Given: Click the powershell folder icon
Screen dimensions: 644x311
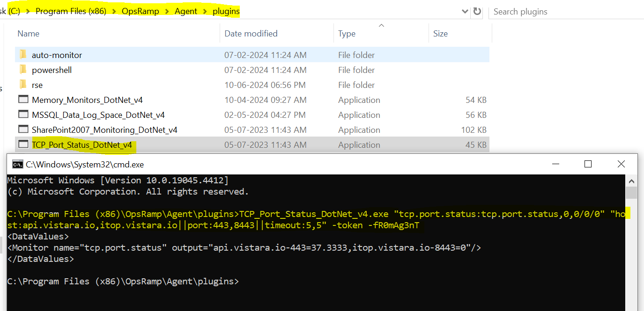Looking at the screenshot, I should pyautogui.click(x=23, y=70).
